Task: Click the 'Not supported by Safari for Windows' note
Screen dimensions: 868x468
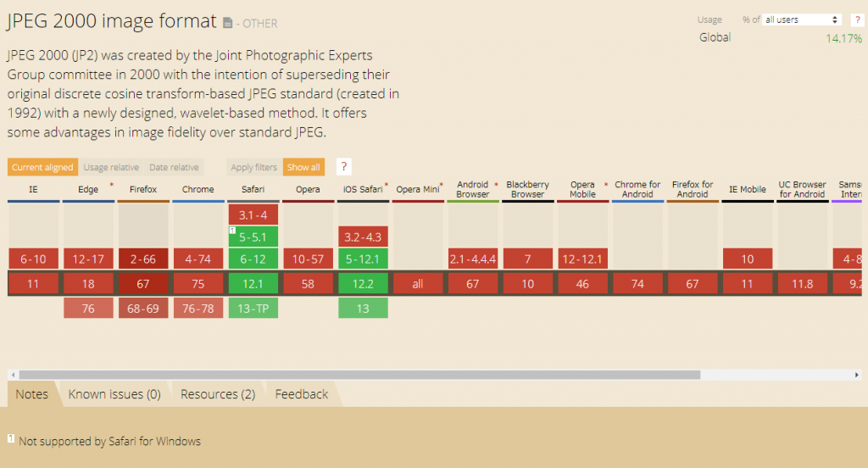Action: [109, 442]
